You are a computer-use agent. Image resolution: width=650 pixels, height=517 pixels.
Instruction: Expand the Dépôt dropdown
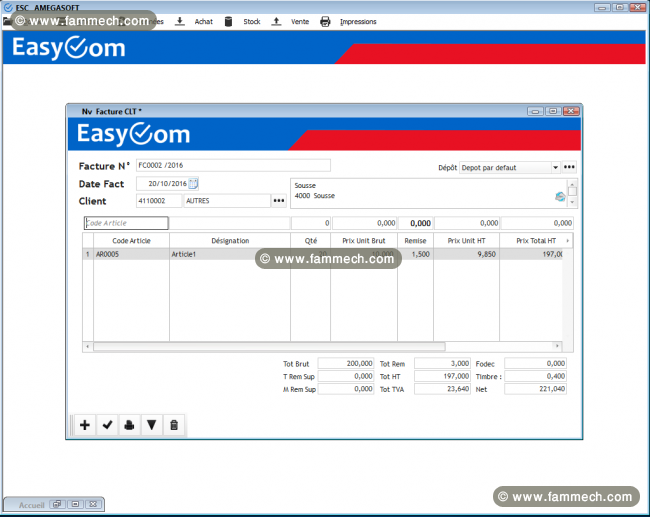tap(555, 167)
